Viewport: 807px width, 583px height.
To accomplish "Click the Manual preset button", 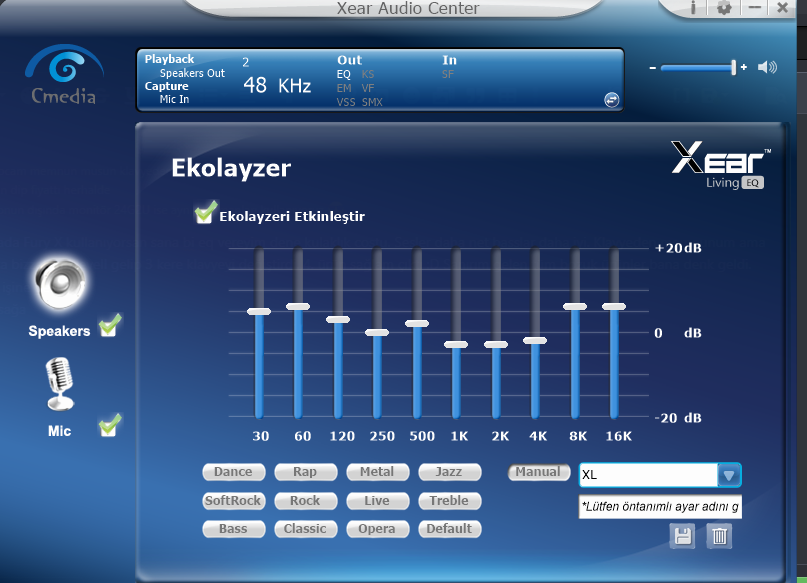I will tap(539, 472).
